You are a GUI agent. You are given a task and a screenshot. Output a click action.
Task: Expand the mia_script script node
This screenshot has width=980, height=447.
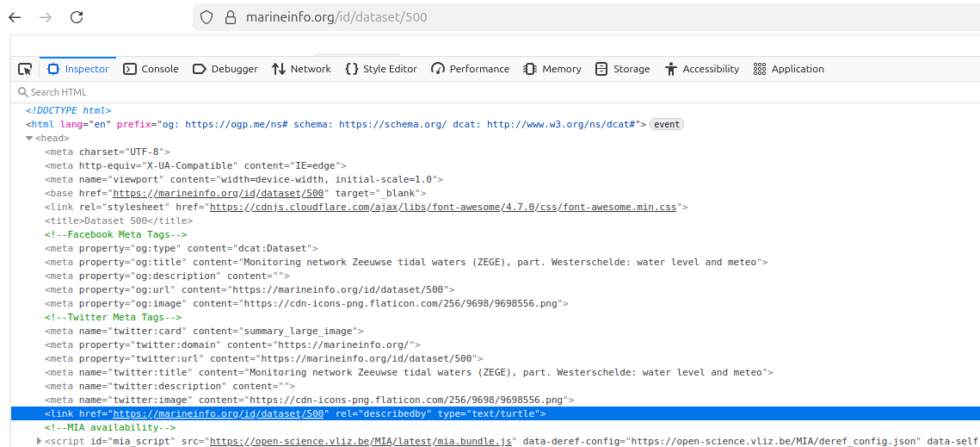pyautogui.click(x=39, y=441)
